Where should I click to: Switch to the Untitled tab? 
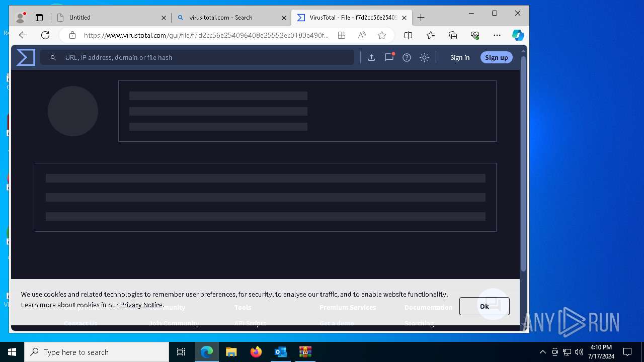111,18
